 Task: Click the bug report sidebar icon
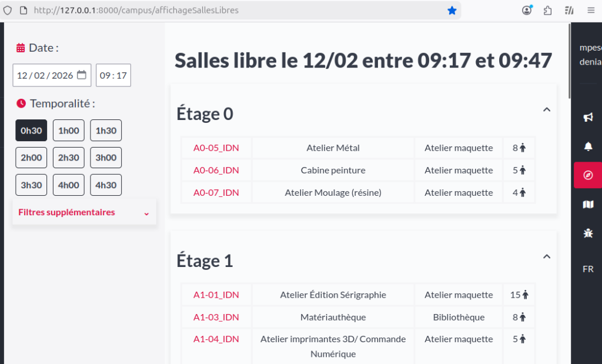[x=588, y=233]
